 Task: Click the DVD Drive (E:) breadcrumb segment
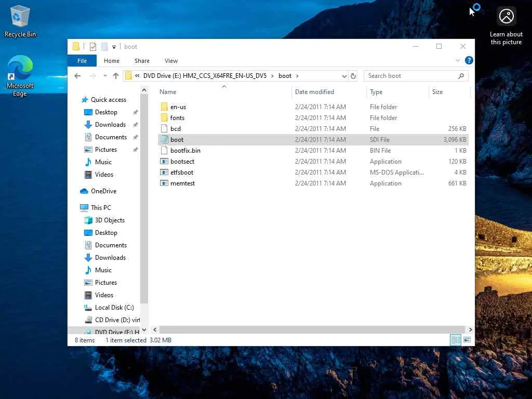point(205,76)
